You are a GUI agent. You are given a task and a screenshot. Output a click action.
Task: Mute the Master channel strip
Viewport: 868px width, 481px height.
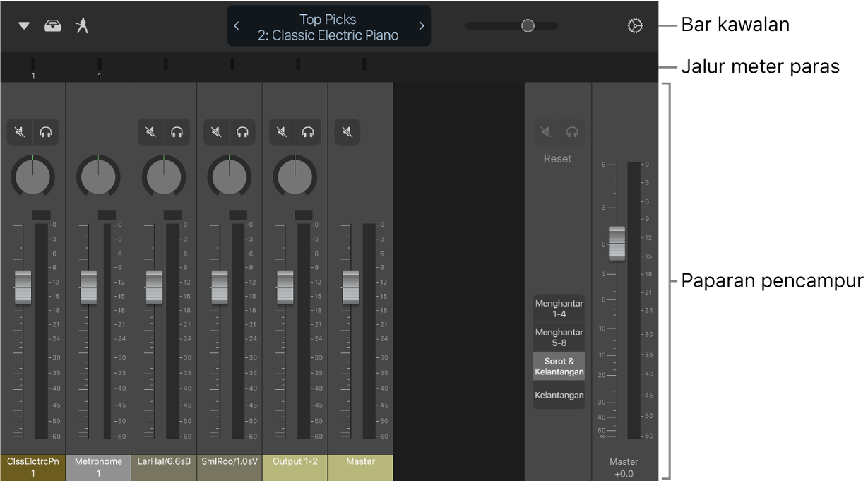(347, 131)
